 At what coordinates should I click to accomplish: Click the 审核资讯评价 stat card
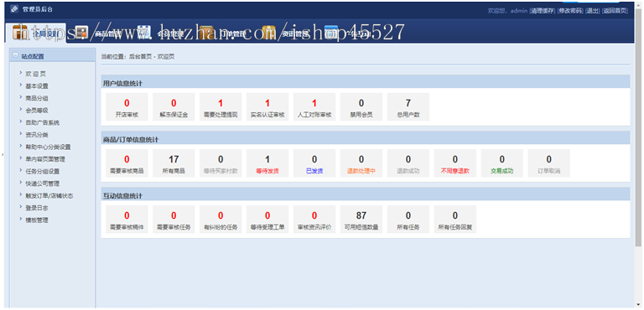pyautogui.click(x=314, y=220)
